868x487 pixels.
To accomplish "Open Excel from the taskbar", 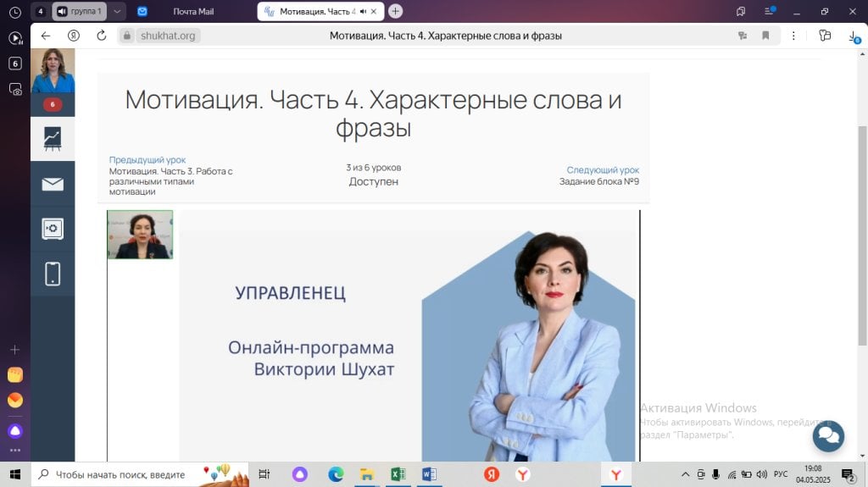I will 398,474.
